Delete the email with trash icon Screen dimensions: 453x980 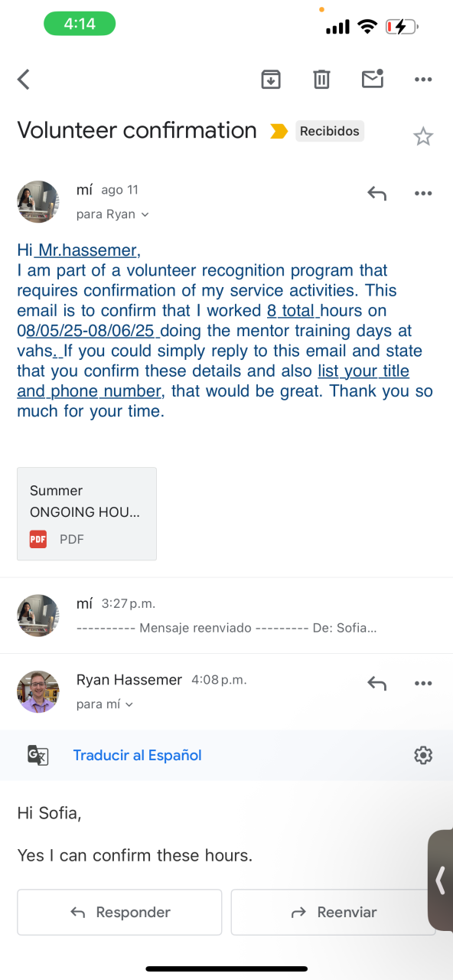coord(321,79)
